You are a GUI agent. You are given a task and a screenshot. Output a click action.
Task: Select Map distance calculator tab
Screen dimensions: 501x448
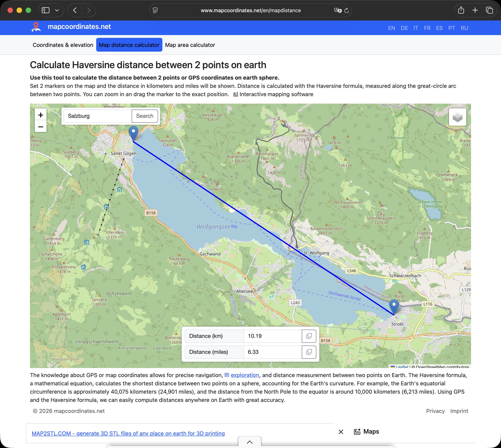click(x=129, y=45)
